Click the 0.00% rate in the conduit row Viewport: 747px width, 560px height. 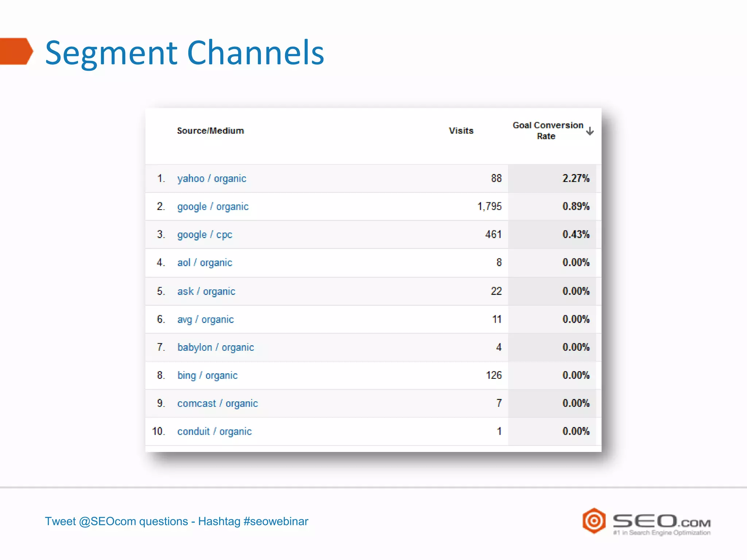click(576, 431)
